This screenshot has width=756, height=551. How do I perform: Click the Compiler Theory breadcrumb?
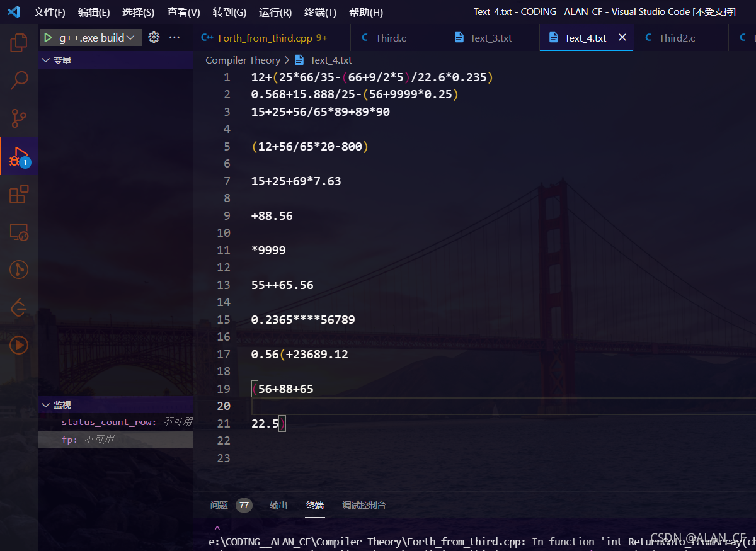[x=243, y=60]
